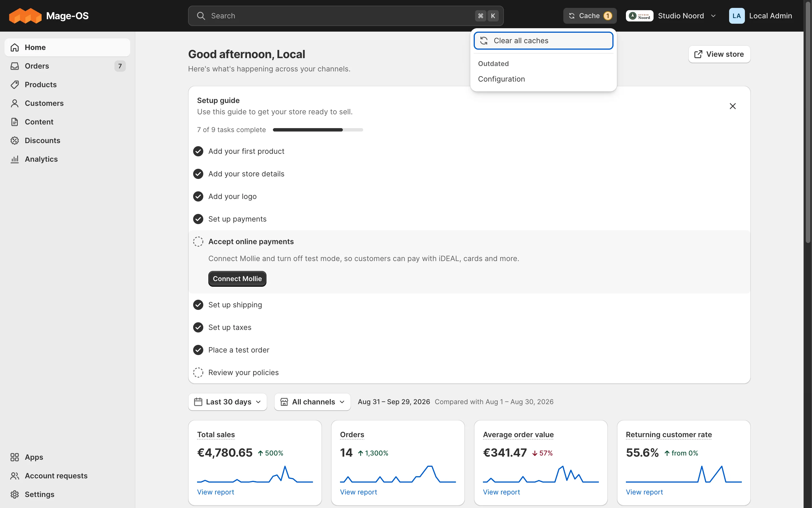Click the Discounts badge icon

pyautogui.click(x=14, y=141)
